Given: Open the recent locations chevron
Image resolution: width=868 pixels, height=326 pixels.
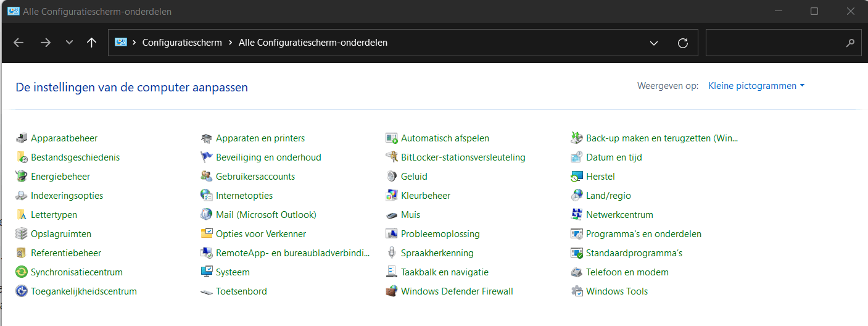Looking at the screenshot, I should pyautogui.click(x=69, y=43).
